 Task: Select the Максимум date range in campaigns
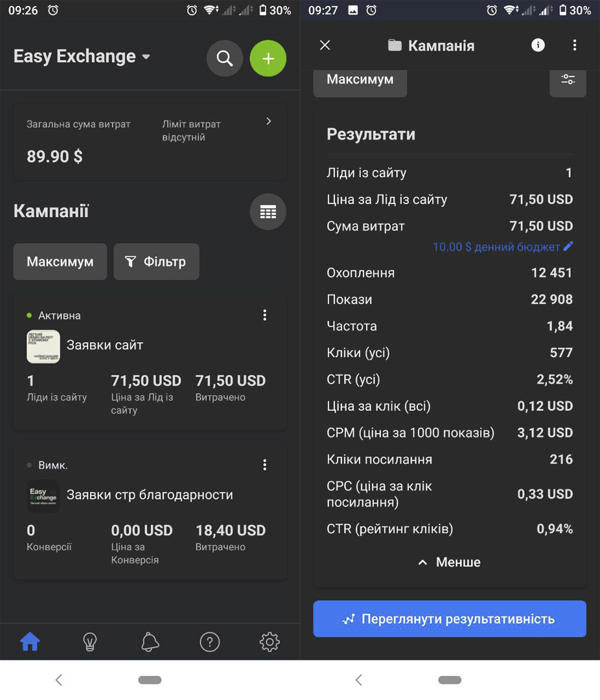coord(60,262)
